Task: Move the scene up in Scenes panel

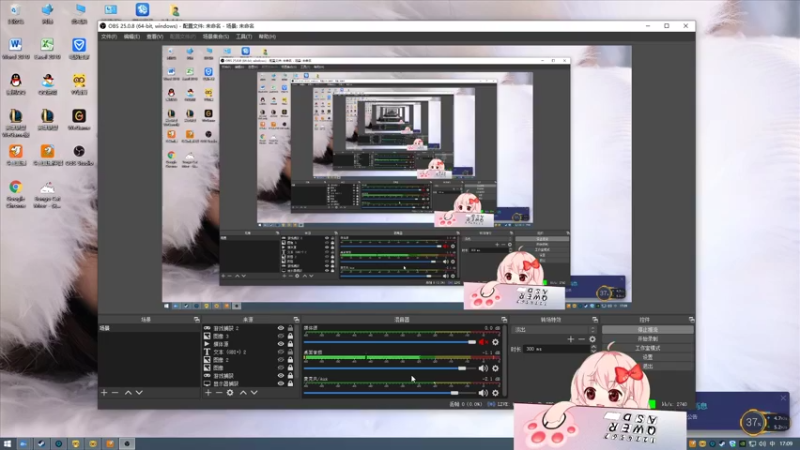Action: 128,393
